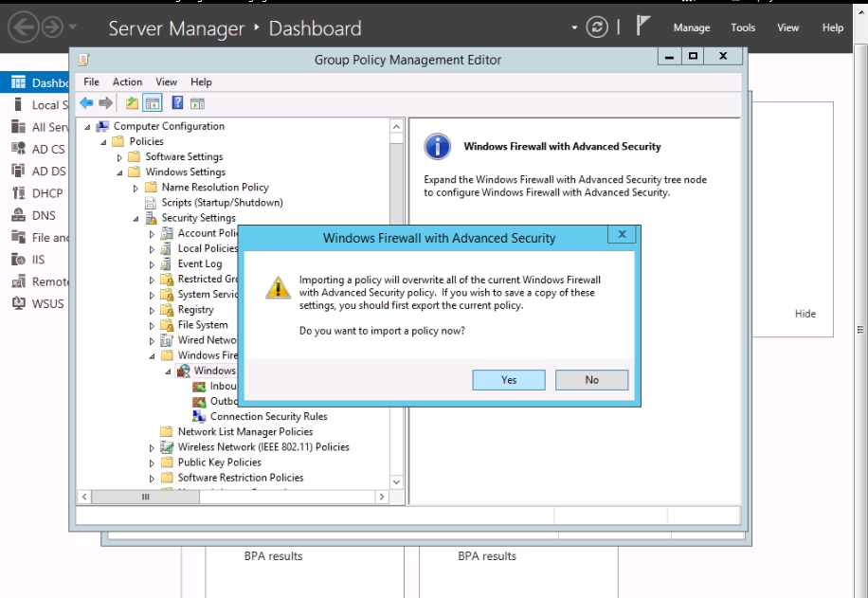The width and height of the screenshot is (868, 598).
Task: Click the forward arrow in editor toolbar
Action: tap(105, 103)
